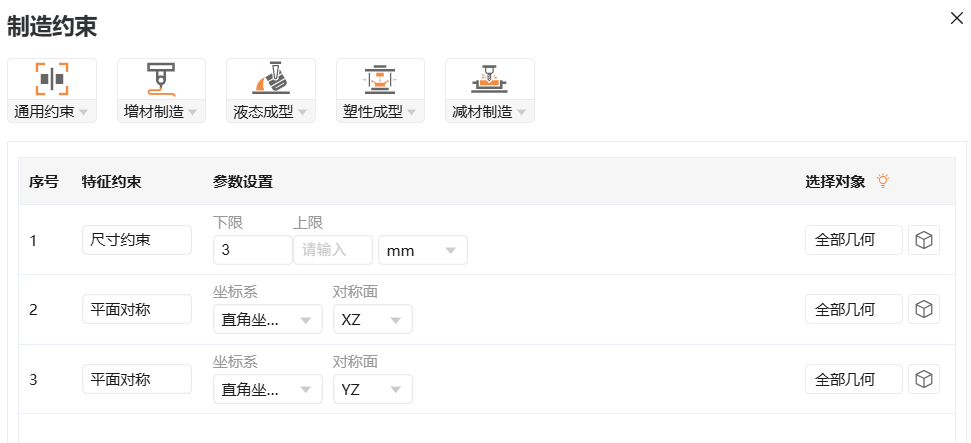Expand the 减材制造 dropdown arrow
Viewport: 971px width, 443px height.
521,113
